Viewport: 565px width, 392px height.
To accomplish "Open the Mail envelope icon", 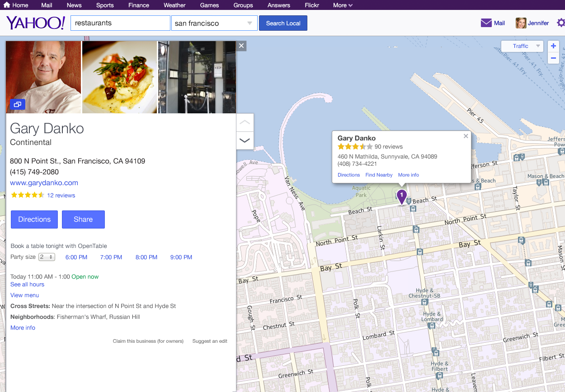I will (486, 23).
